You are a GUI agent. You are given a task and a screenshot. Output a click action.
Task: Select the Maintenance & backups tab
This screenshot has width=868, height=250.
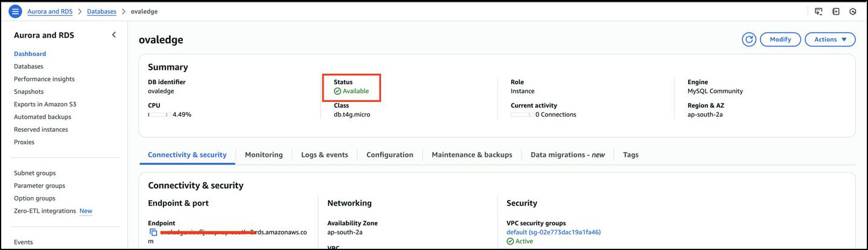472,154
